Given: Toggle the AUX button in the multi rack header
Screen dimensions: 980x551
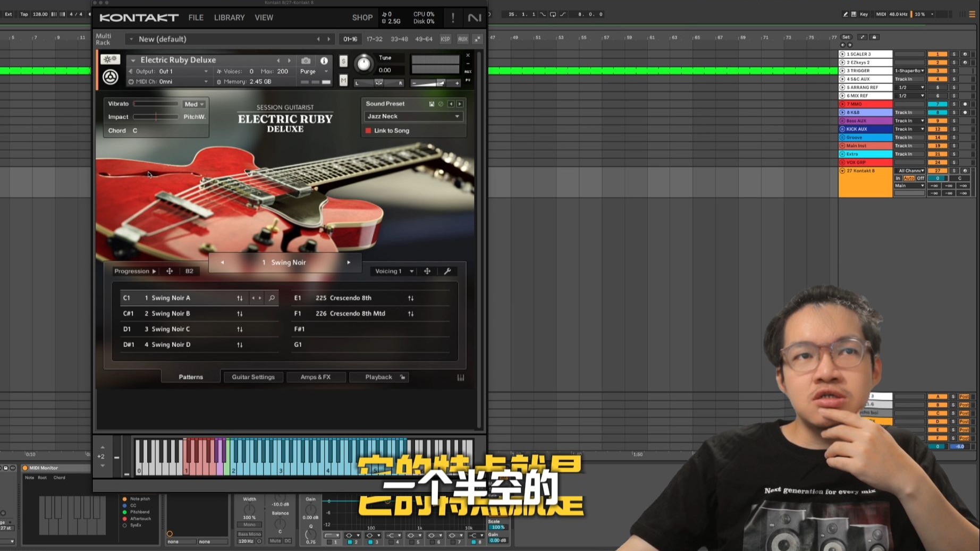Looking at the screenshot, I should (x=463, y=39).
